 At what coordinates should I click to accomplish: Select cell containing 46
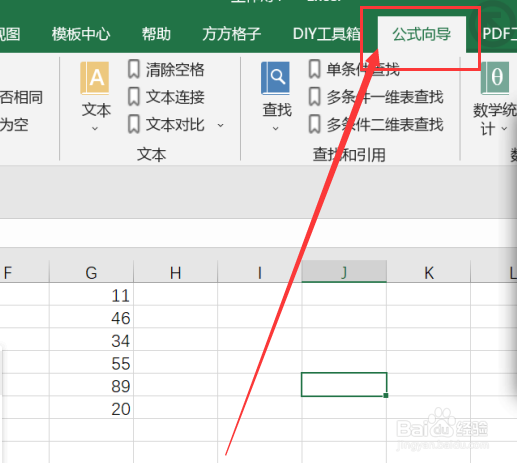coord(91,317)
